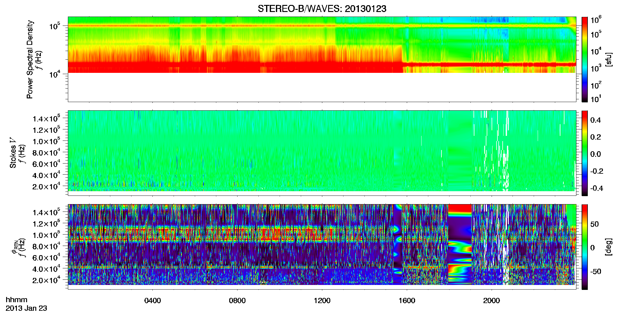Click the 0400 time tick label
Viewport: 644px width, 332px height.
coord(152,301)
